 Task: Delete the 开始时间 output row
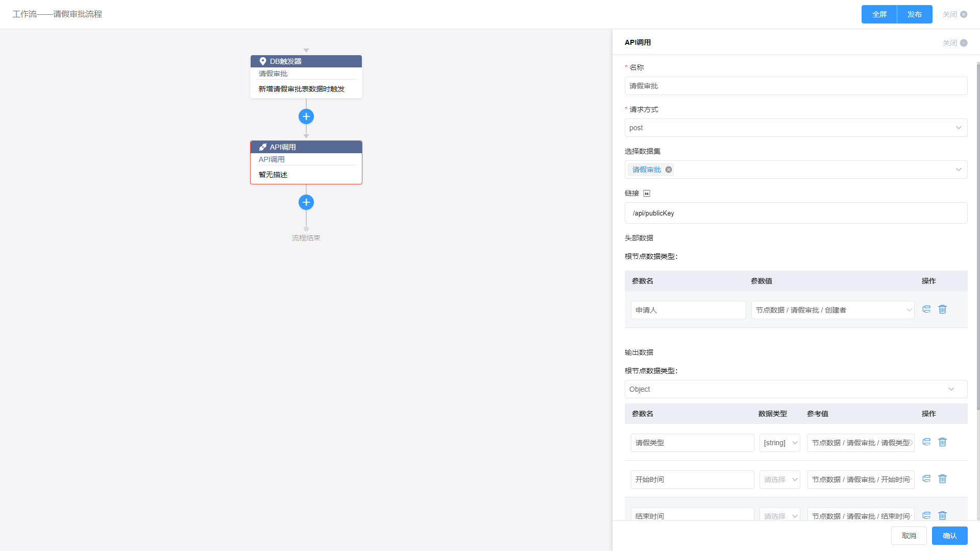943,479
